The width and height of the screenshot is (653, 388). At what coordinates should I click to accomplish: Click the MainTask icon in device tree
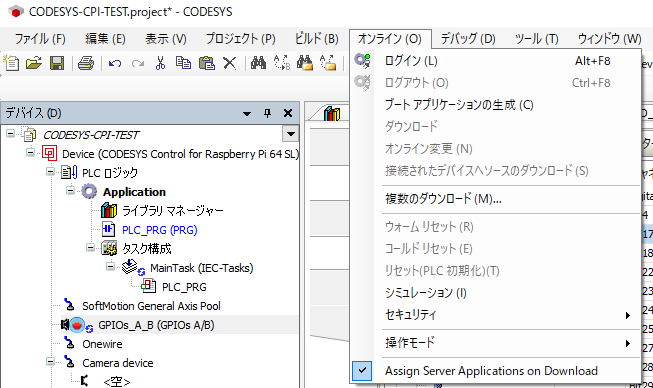[133, 267]
